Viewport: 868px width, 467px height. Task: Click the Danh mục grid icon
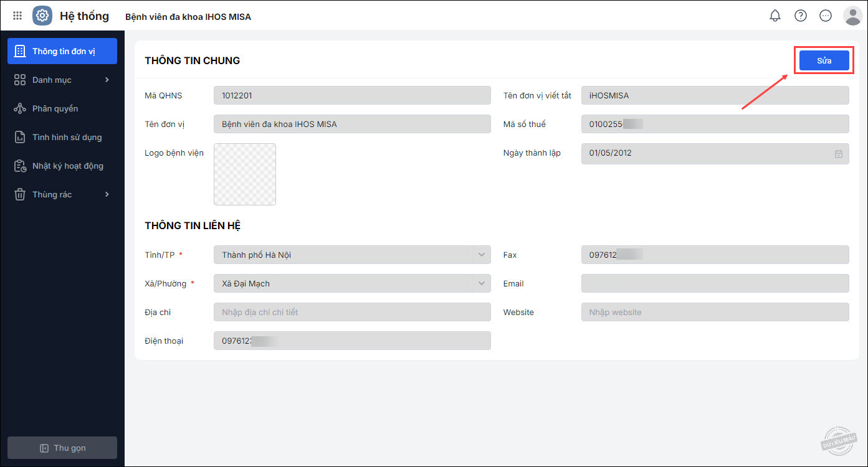(20, 80)
